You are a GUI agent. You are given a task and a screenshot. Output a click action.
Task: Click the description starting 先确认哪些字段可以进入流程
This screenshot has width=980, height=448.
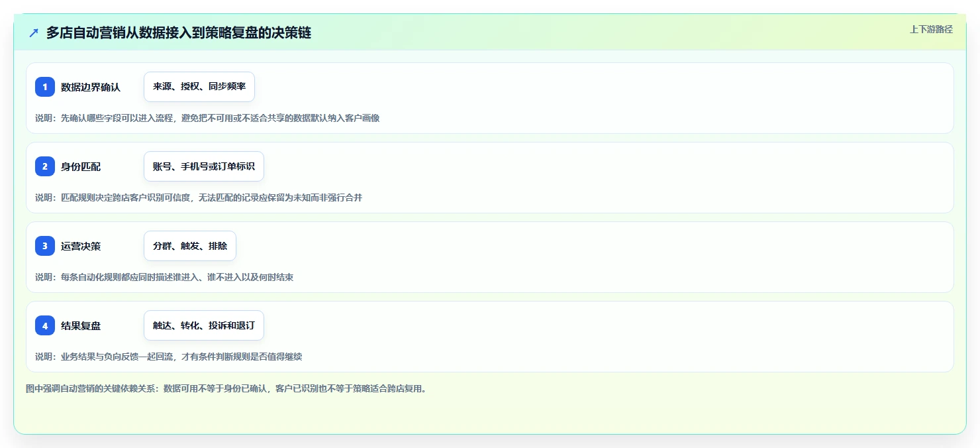coord(207,118)
